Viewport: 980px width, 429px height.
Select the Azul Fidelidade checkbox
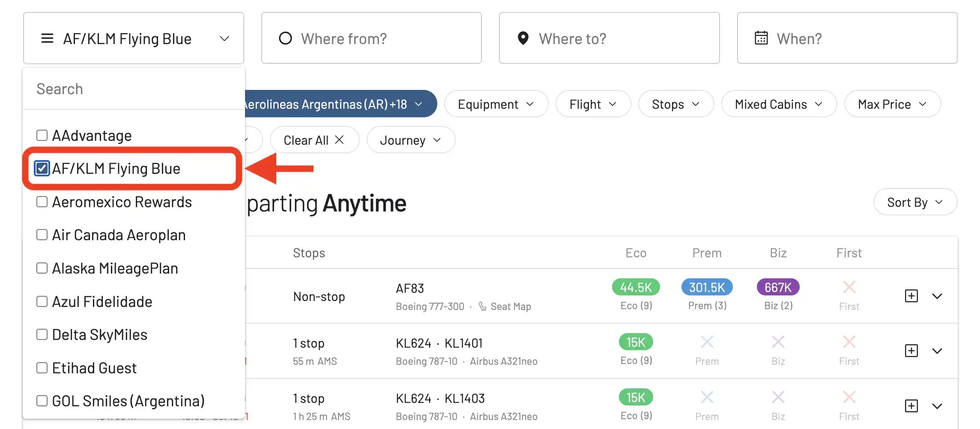pyautogui.click(x=42, y=301)
